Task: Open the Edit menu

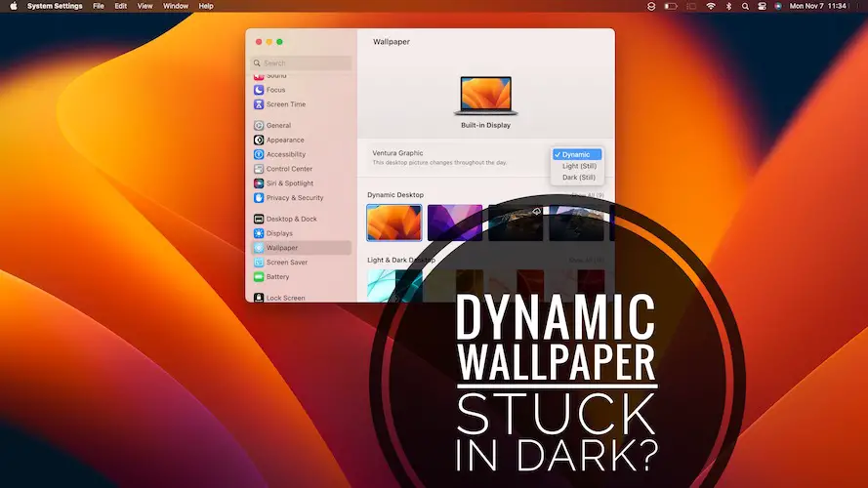Action: pos(121,6)
